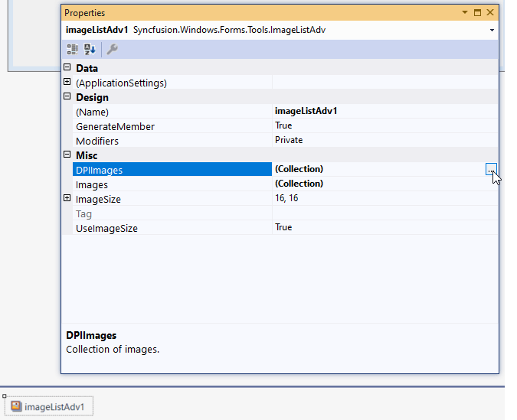Select the DPIImages property row
This screenshot has width=517, height=420.
pos(285,169)
